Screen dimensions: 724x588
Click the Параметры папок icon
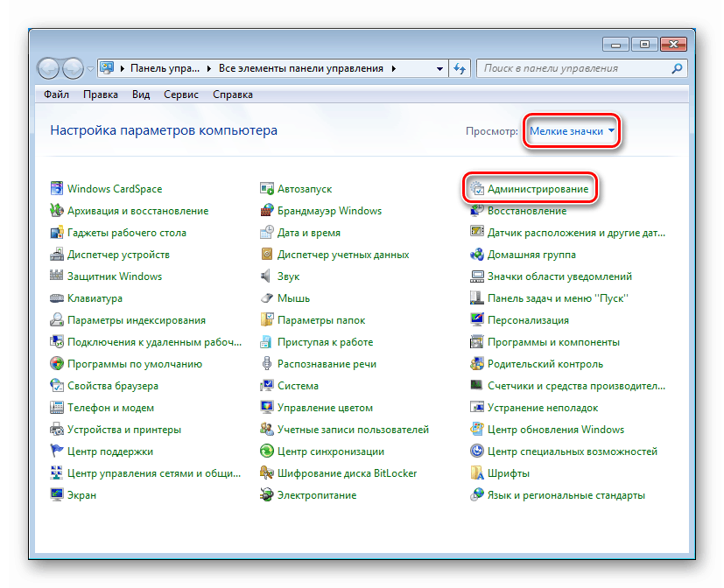266,320
